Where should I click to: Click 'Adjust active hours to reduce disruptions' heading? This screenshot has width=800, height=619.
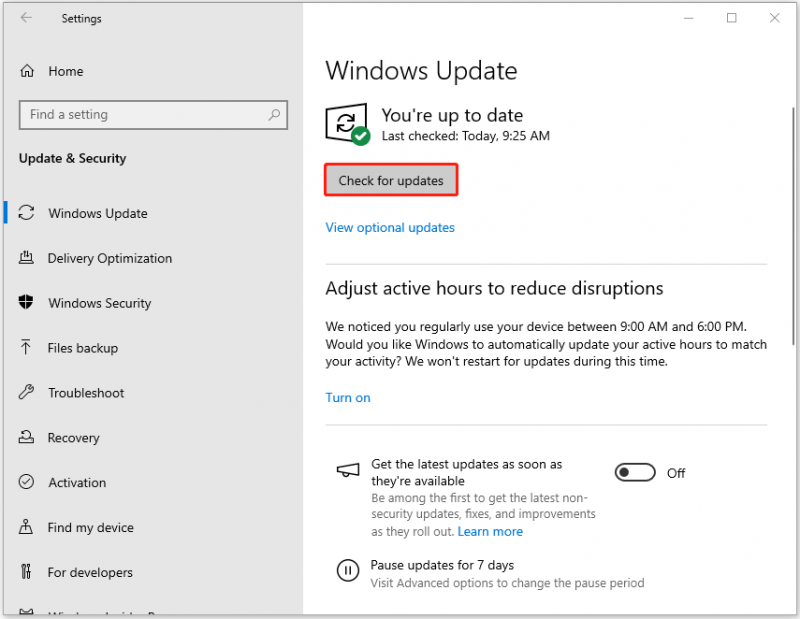click(x=494, y=289)
